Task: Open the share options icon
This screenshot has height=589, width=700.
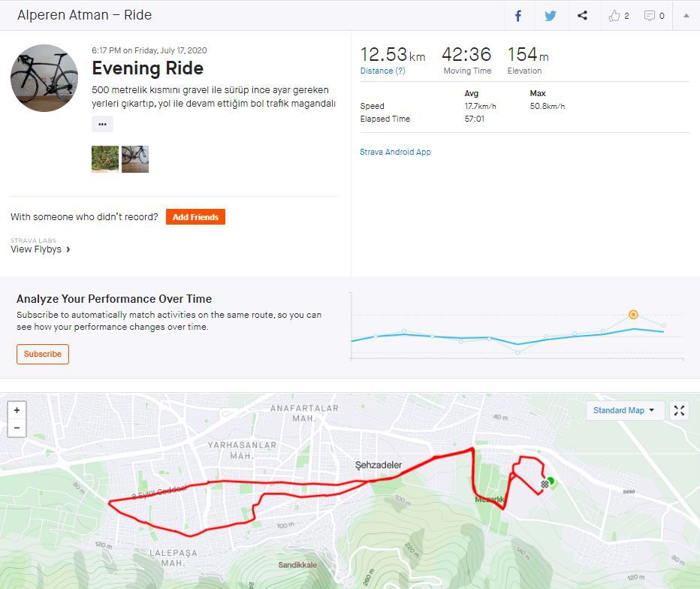Action: 582,16
